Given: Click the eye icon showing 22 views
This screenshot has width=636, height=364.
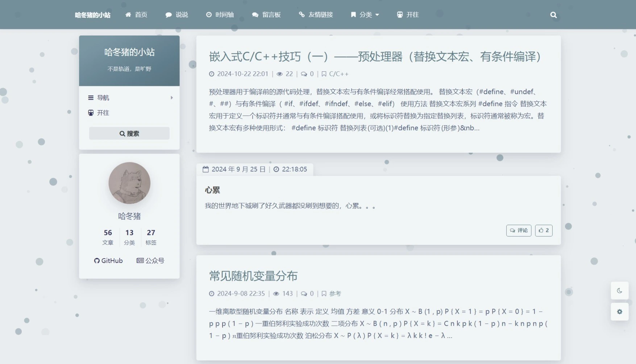Looking at the screenshot, I should coord(279,74).
